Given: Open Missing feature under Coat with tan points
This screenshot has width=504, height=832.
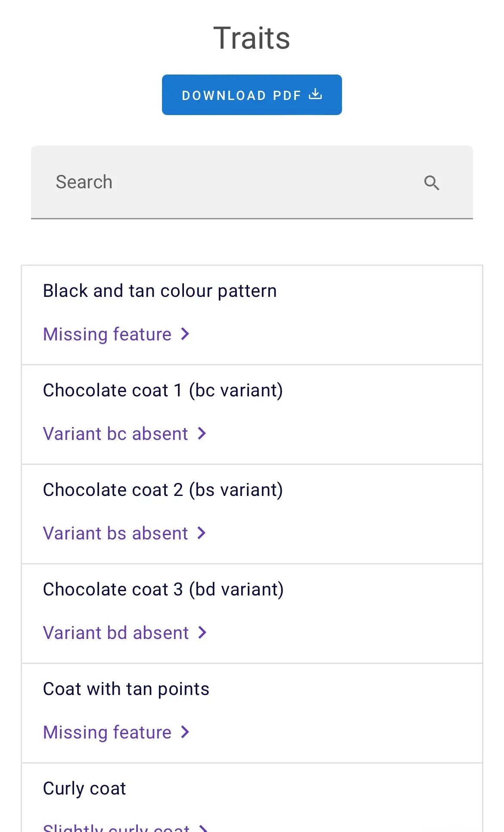Looking at the screenshot, I should (107, 732).
